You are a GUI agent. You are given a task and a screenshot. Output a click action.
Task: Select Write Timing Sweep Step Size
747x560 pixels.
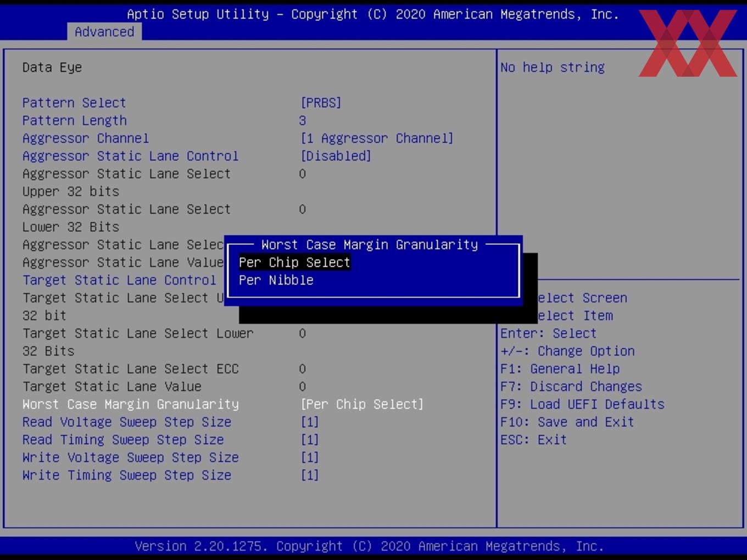point(127,475)
